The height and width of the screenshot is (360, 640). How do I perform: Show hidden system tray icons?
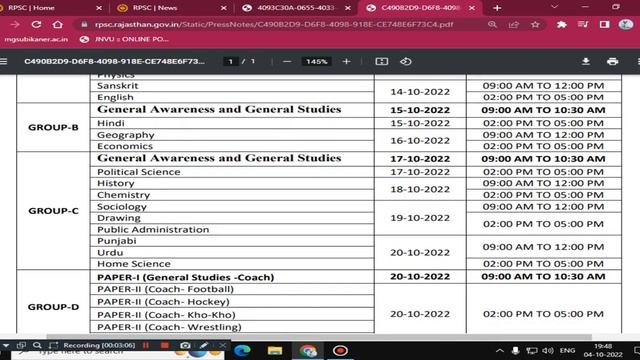tap(500, 351)
